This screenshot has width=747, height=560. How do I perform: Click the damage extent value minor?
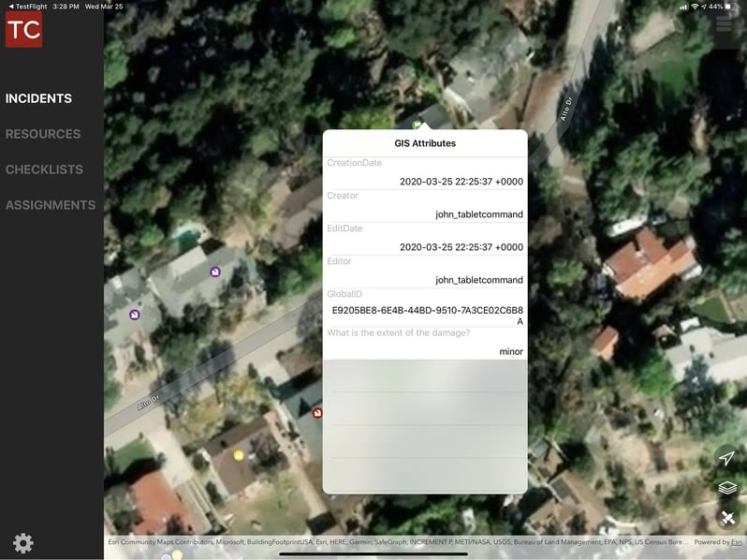[x=511, y=352]
